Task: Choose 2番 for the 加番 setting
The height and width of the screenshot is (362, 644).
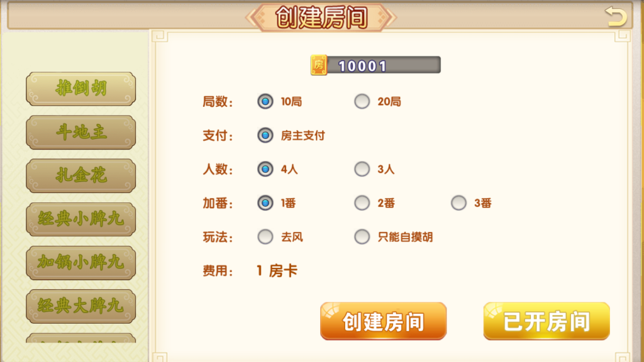Action: click(x=362, y=203)
